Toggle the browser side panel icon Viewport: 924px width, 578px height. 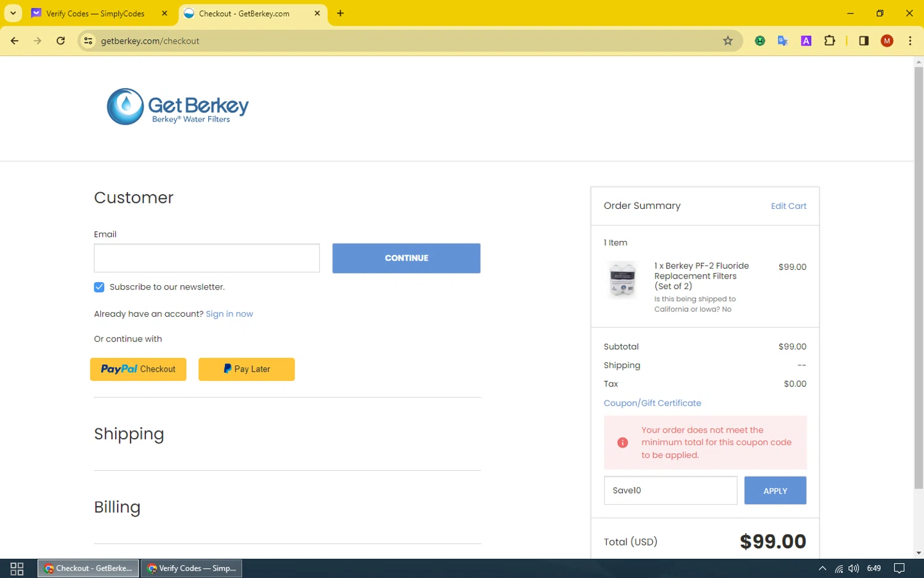click(x=864, y=41)
